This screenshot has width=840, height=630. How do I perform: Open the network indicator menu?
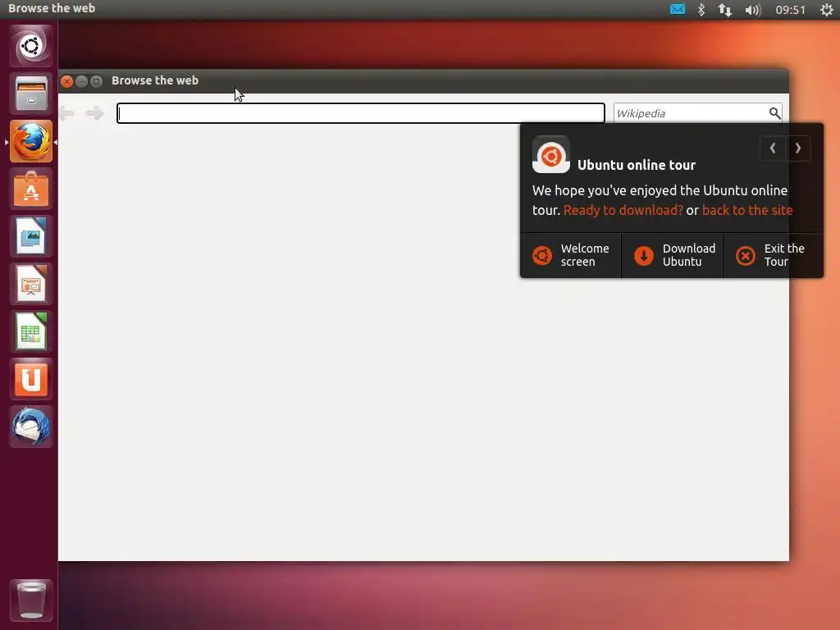point(725,10)
